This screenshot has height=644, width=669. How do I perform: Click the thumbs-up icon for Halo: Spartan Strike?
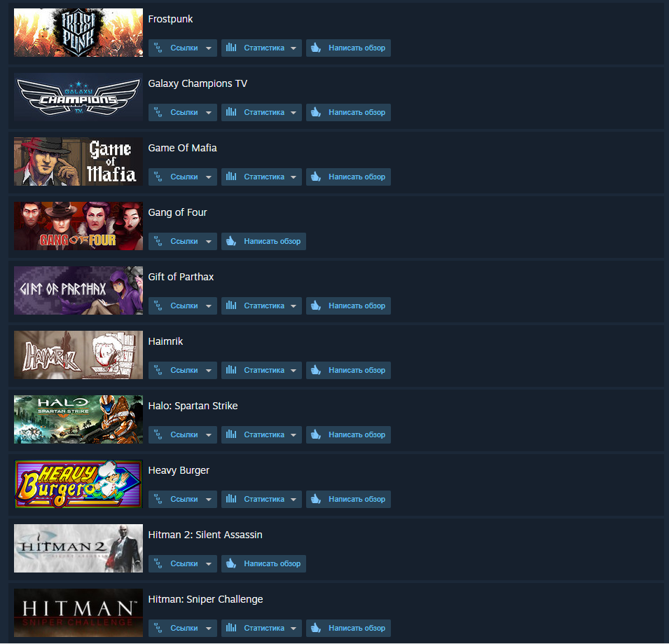click(x=316, y=434)
